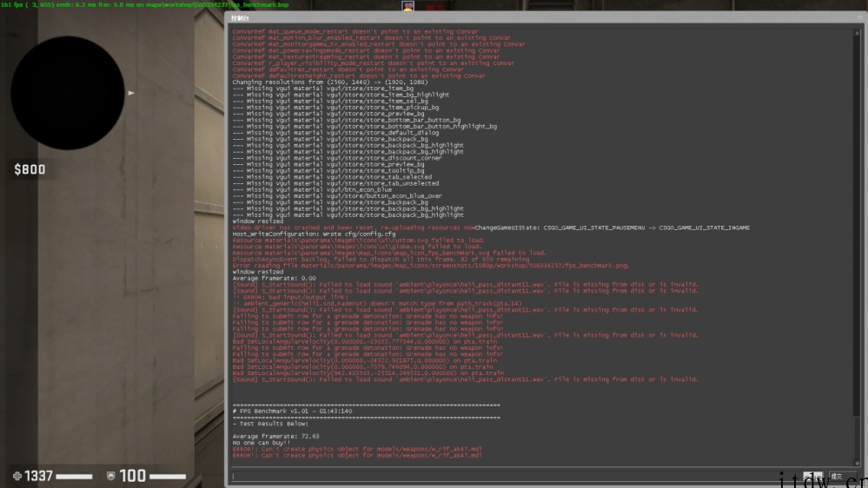Click the 100 armor value
The image size is (868, 488).
point(132,476)
